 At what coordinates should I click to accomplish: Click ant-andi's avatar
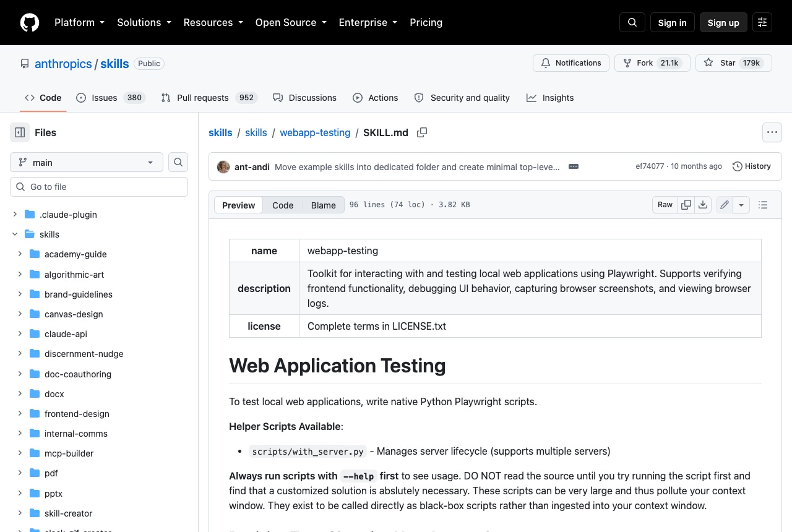(x=223, y=166)
